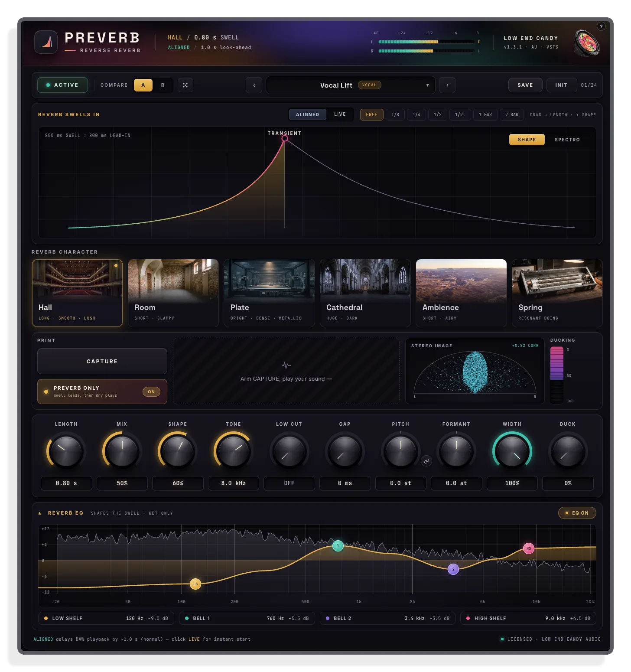Enable LIVE mode
Screen dimensions: 631x672
340,114
